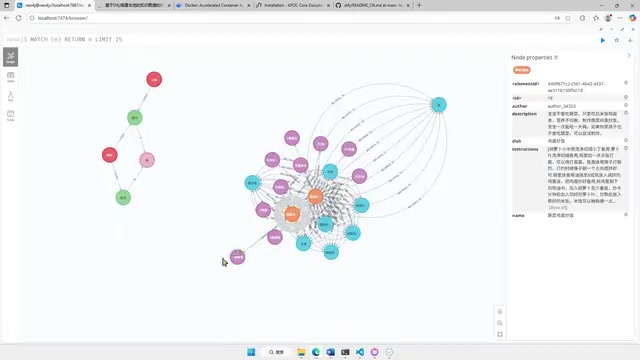
Task: Select the ringed orange recipe node
Action: 292,214
